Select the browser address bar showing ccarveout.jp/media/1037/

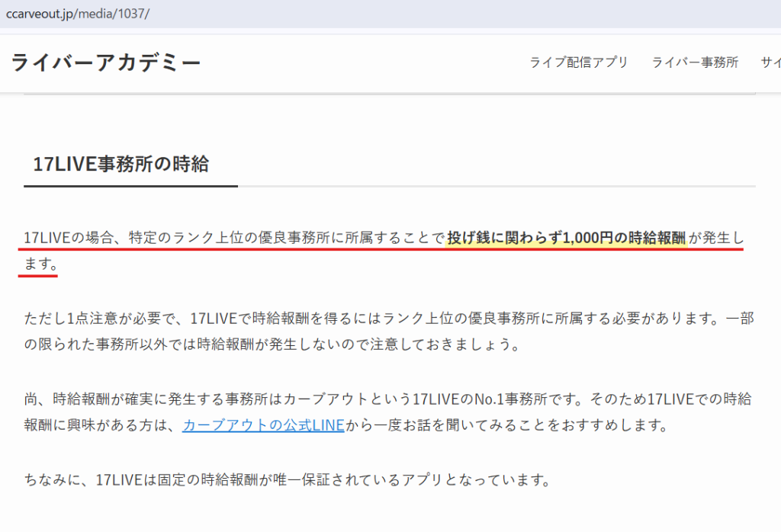tap(76, 13)
